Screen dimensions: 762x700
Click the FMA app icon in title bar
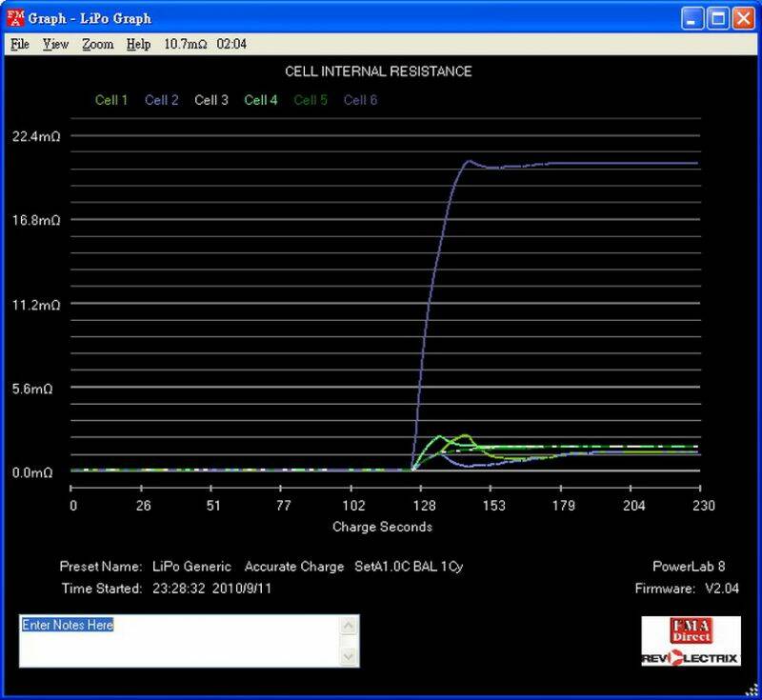pyautogui.click(x=15, y=18)
